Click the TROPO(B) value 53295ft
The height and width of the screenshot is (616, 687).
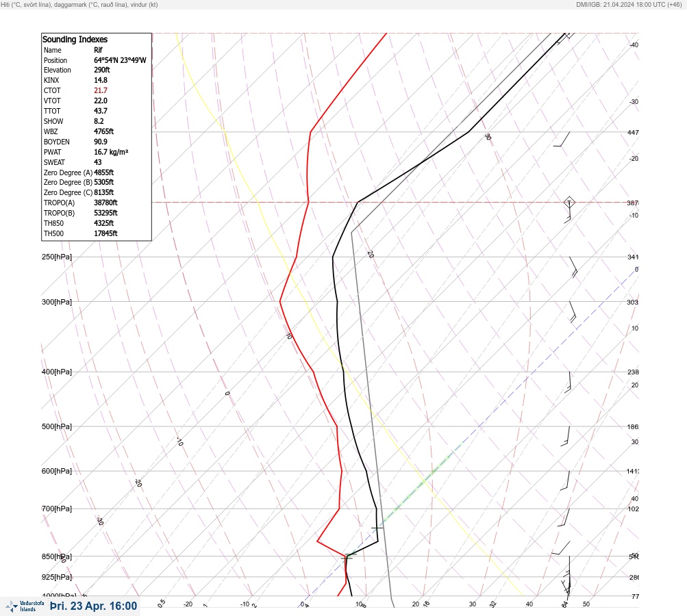105,213
